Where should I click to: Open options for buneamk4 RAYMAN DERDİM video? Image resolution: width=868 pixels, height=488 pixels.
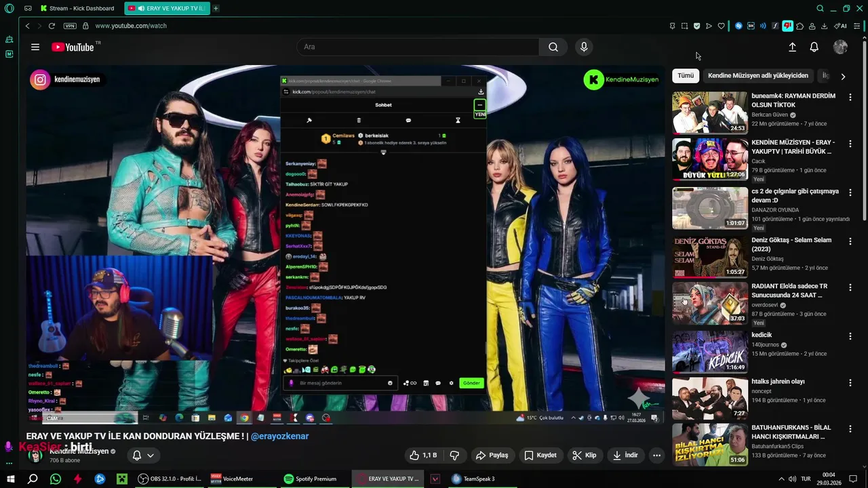(850, 97)
